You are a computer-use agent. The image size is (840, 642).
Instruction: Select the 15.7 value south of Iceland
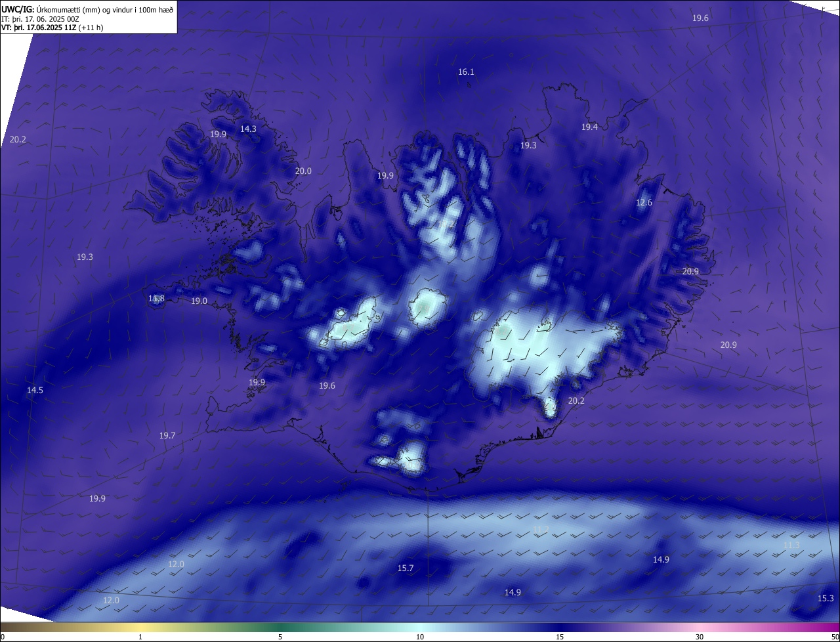406,568
